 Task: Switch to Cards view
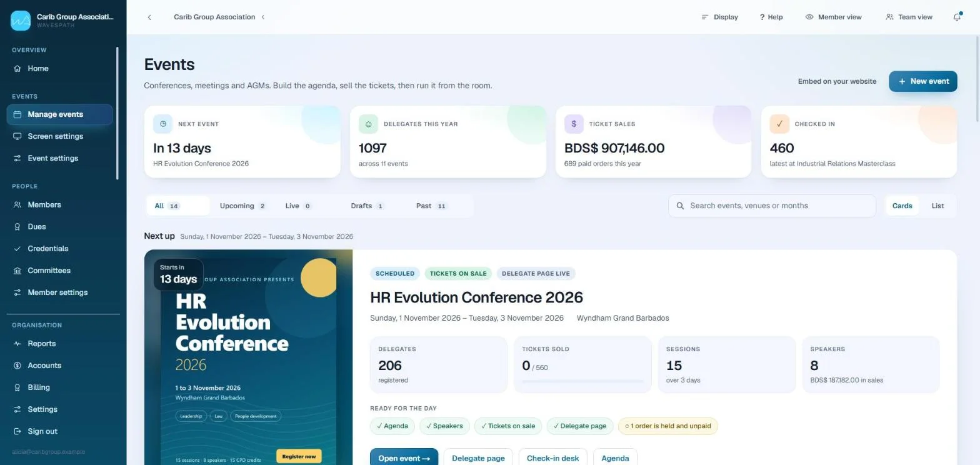coord(902,206)
